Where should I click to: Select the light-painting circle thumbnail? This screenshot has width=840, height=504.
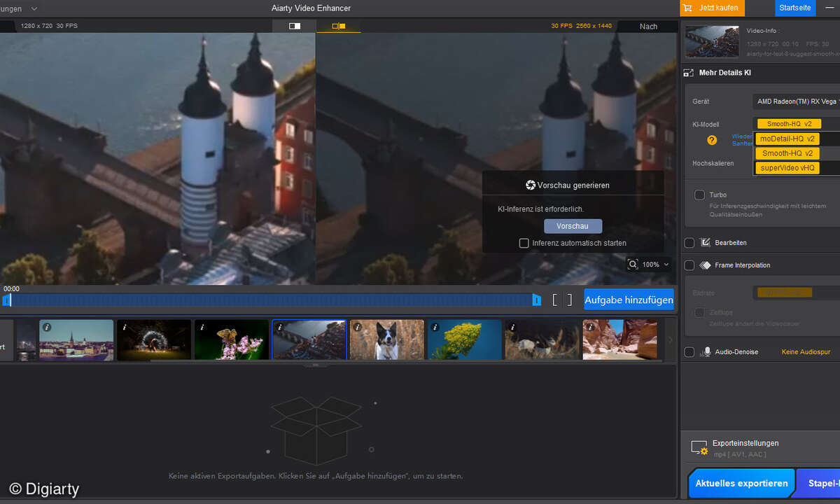(x=154, y=340)
